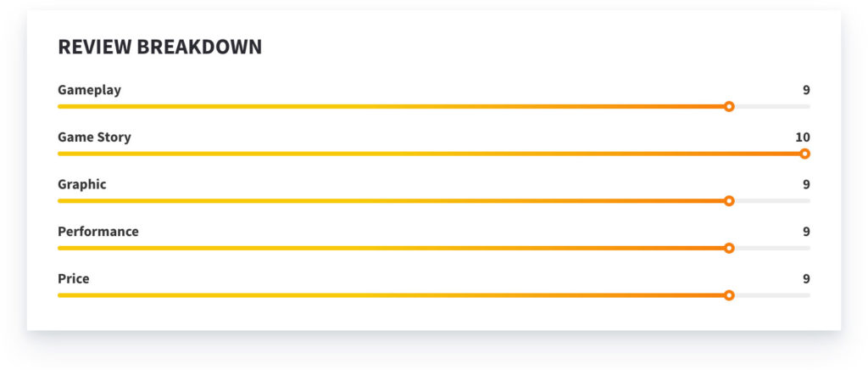Click the Graphic score value 9
This screenshot has height=370, width=868.
pos(806,184)
